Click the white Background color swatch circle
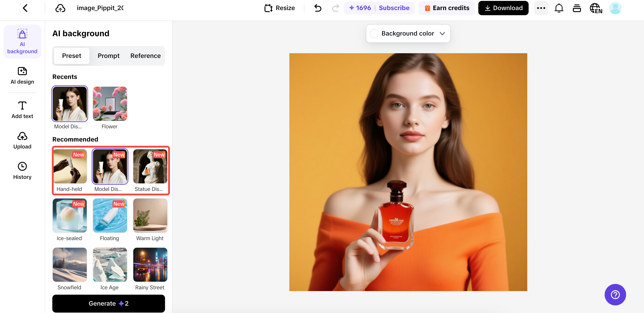The height and width of the screenshot is (313, 644). click(x=374, y=34)
